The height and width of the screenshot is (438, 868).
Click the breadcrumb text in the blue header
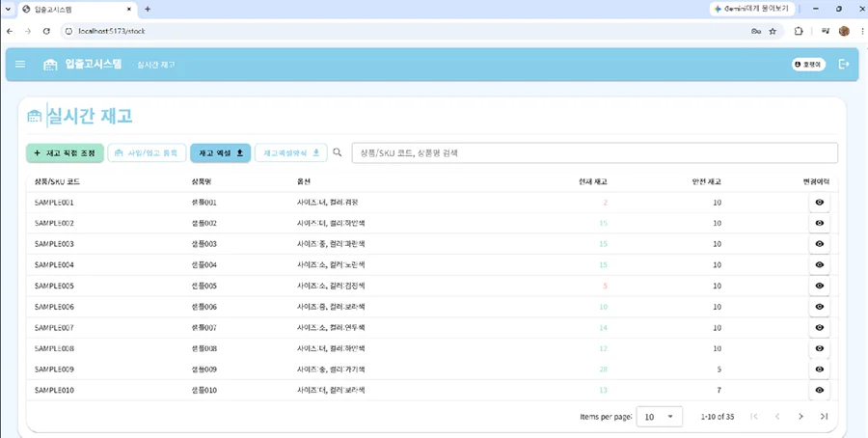tap(156, 65)
